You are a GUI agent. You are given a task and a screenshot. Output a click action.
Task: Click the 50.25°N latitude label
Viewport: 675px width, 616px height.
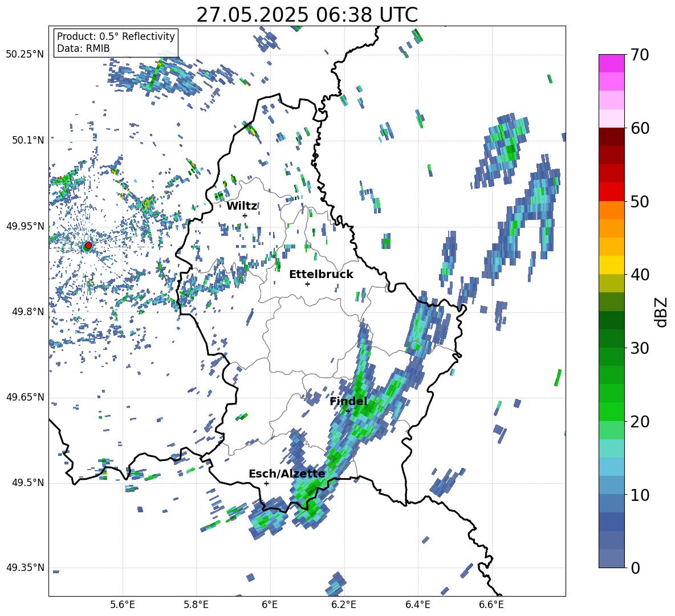(x=25, y=55)
